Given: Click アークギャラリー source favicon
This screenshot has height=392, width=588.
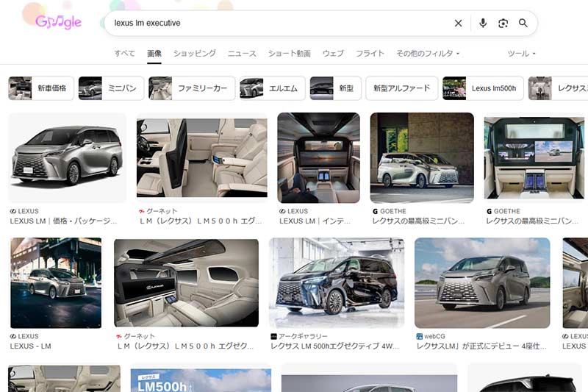Looking at the screenshot, I should 273,337.
